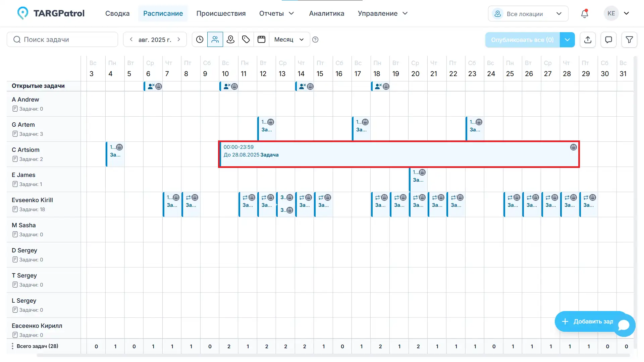Open the filter (funnel) icon
This screenshot has height=362, width=644.
click(x=629, y=40)
